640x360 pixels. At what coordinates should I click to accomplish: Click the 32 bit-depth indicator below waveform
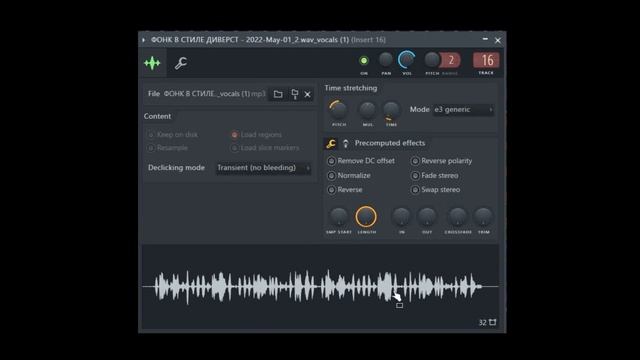pos(482,322)
